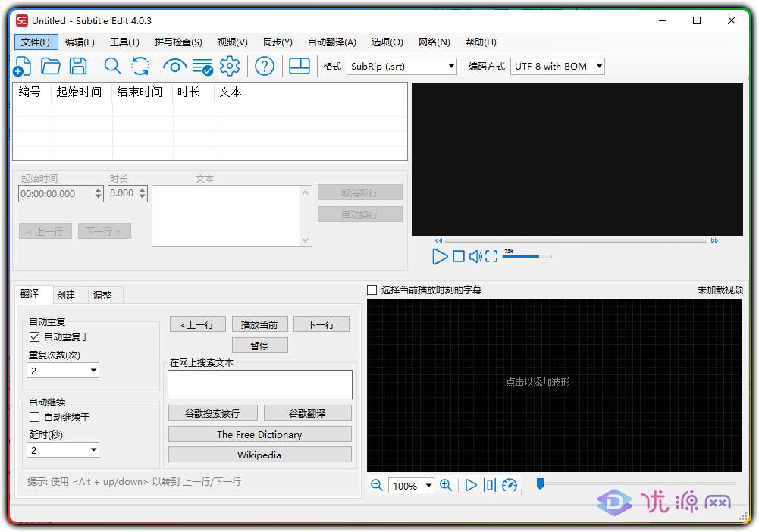Click The Free Dictionary button
Screen dimensions: 759x532
[x=259, y=433]
